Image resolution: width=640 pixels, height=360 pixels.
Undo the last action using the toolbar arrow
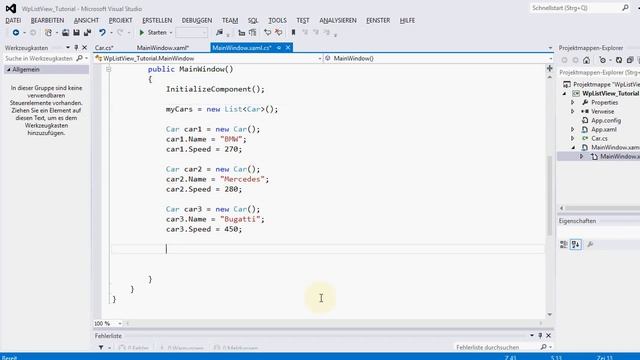102,32
